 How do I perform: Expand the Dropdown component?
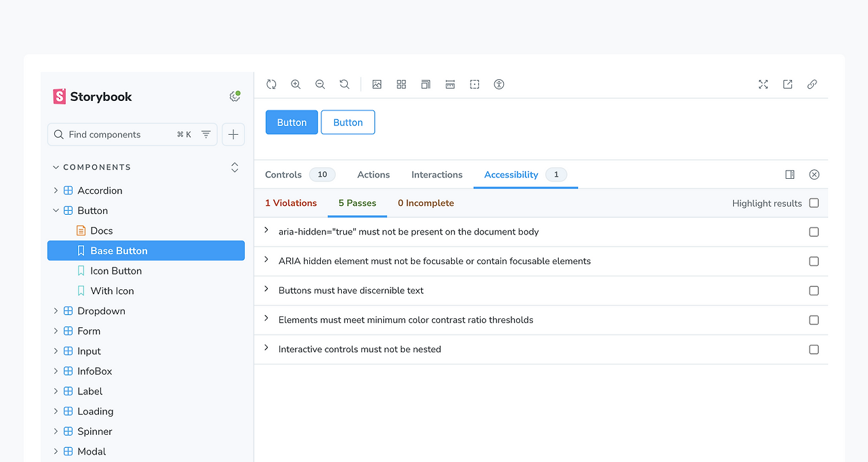pyautogui.click(x=56, y=311)
